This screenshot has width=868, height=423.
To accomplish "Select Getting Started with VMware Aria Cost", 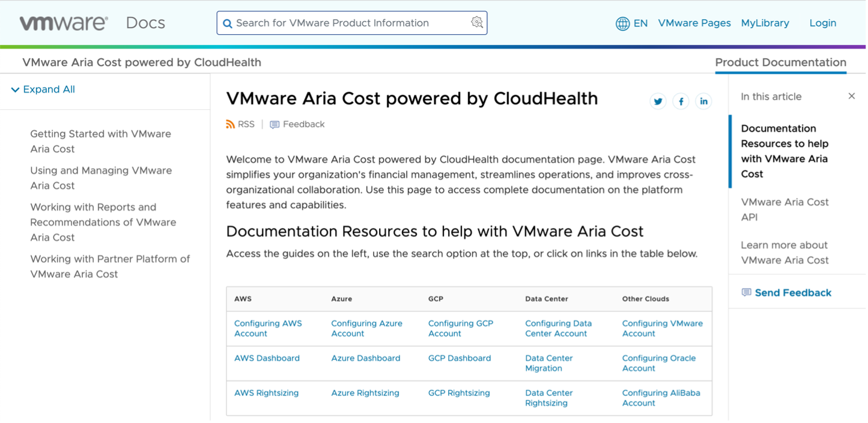I will (100, 141).
